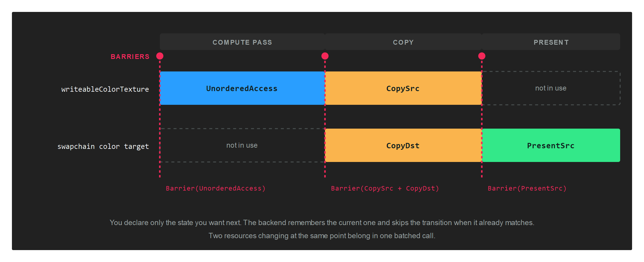
Task: Click the orange CopySrc block
Action: (403, 88)
